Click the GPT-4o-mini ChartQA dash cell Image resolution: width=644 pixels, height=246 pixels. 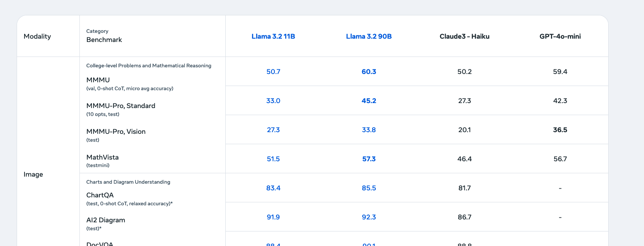560,188
